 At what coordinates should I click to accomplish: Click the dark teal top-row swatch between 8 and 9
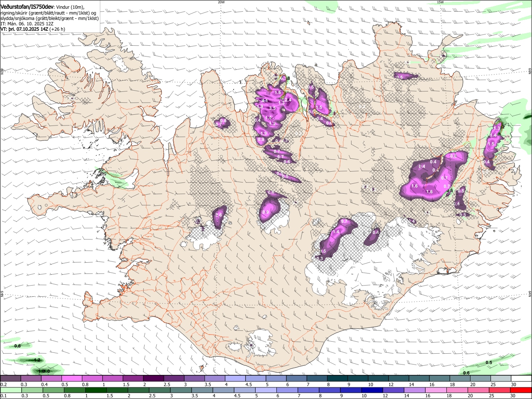click(337, 378)
